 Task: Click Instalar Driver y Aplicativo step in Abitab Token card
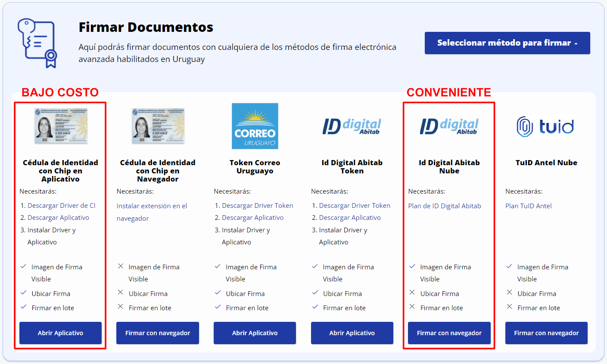click(343, 236)
